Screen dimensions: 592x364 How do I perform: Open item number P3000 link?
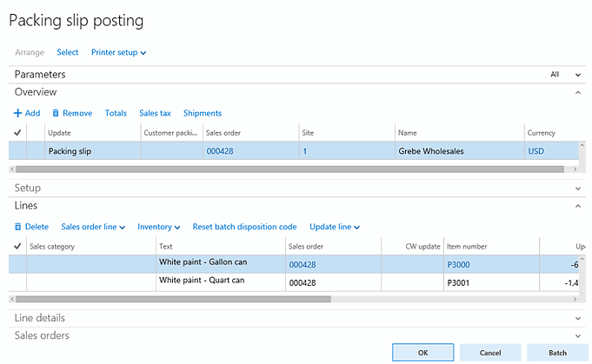(x=458, y=265)
